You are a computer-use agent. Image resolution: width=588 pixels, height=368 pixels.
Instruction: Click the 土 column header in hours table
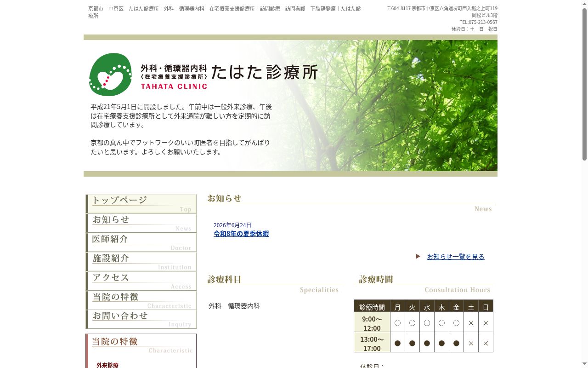point(471,306)
